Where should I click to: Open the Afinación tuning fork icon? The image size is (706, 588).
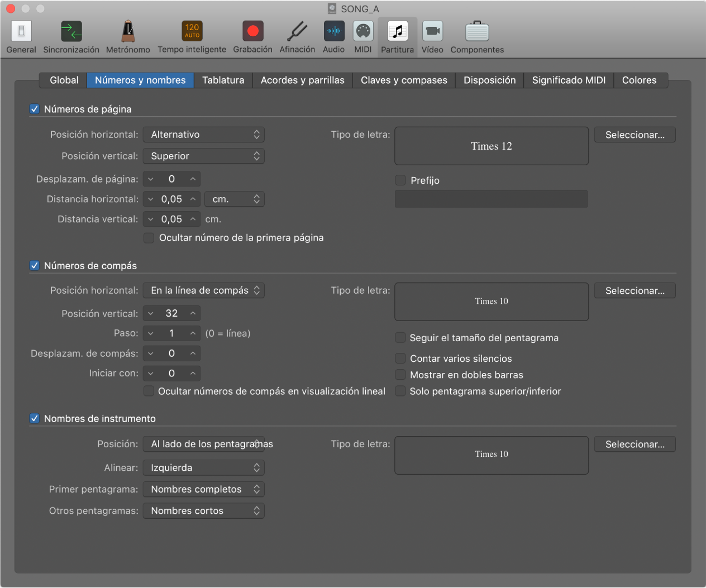(297, 32)
